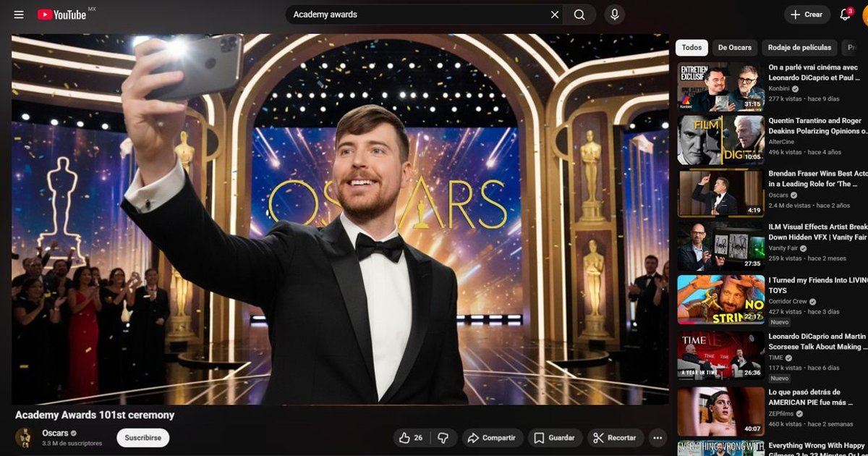This screenshot has width=868, height=456.
Task: Open more actions three-dot menu
Action: 657,438
